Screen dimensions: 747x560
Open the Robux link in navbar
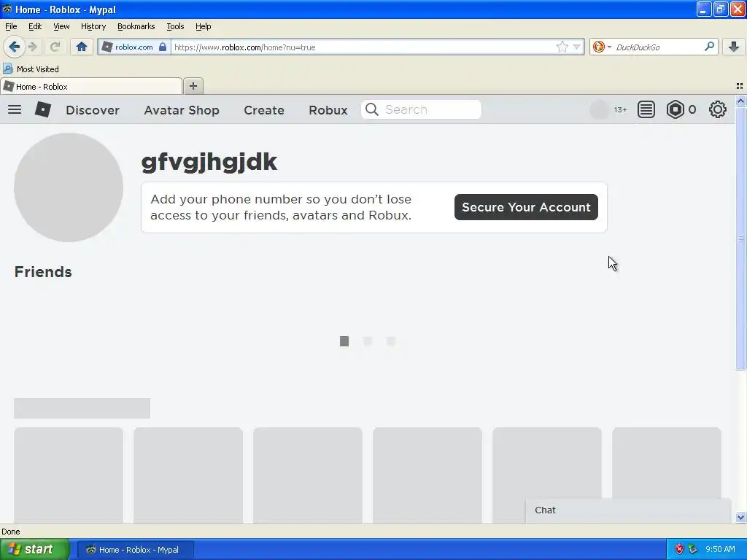click(328, 110)
